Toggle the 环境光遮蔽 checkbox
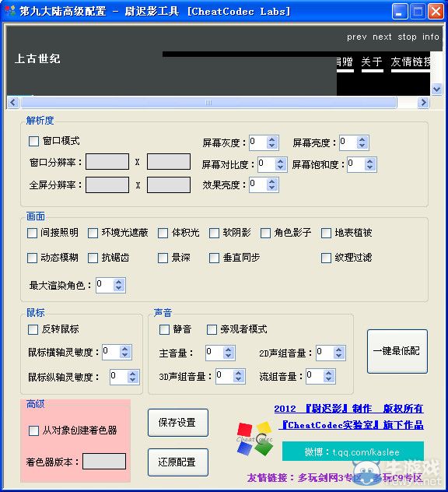Viewport: 448px width, 492px height. [x=93, y=233]
